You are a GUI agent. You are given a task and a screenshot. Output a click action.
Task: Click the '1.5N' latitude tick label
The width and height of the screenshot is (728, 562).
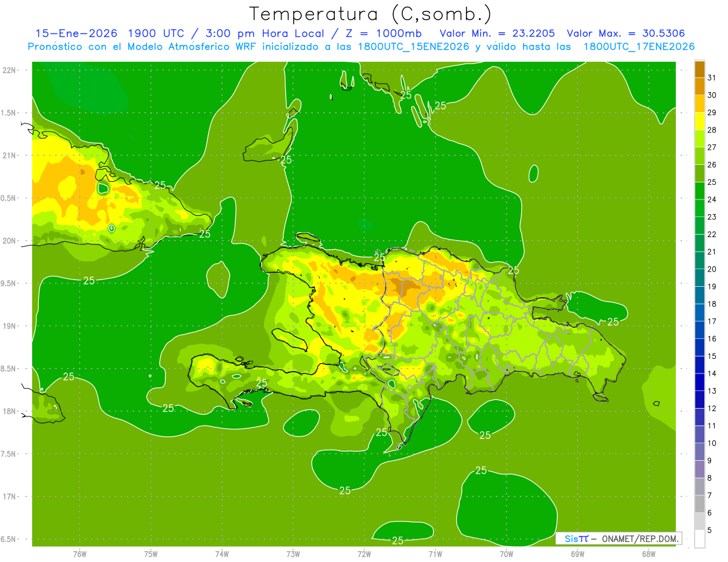pyautogui.click(x=9, y=113)
